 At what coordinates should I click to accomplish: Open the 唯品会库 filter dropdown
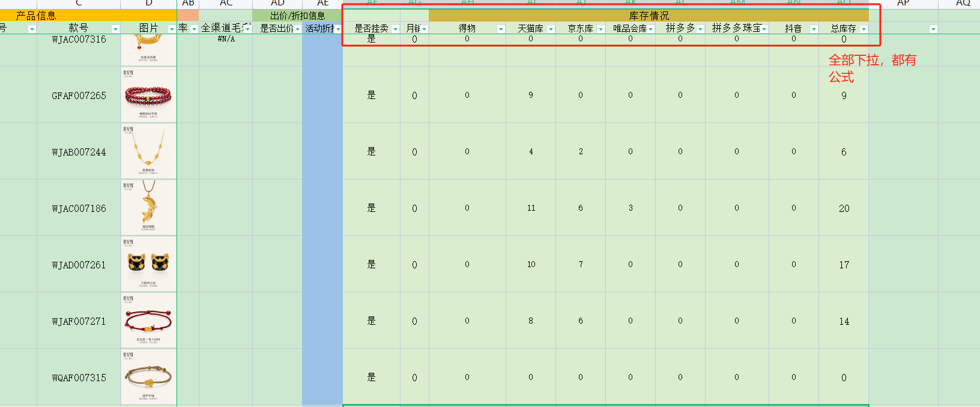point(650,29)
